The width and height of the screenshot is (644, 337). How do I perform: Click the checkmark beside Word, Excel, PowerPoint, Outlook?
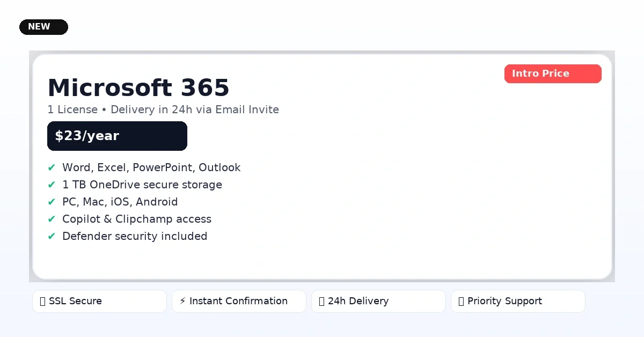point(52,168)
